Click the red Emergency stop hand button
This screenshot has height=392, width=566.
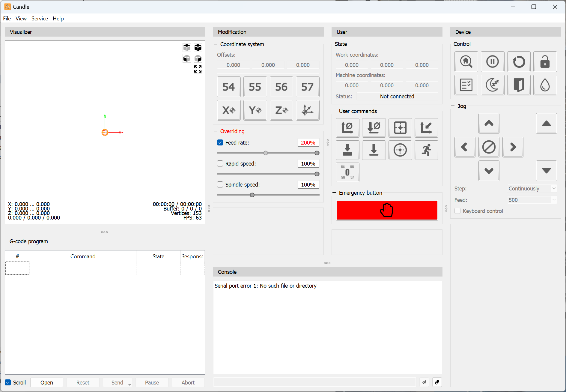(387, 210)
